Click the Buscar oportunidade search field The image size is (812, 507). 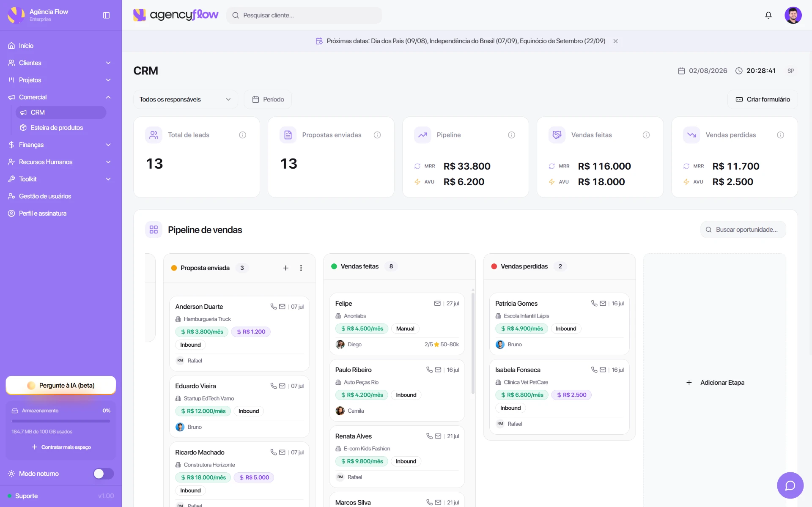[743, 230]
